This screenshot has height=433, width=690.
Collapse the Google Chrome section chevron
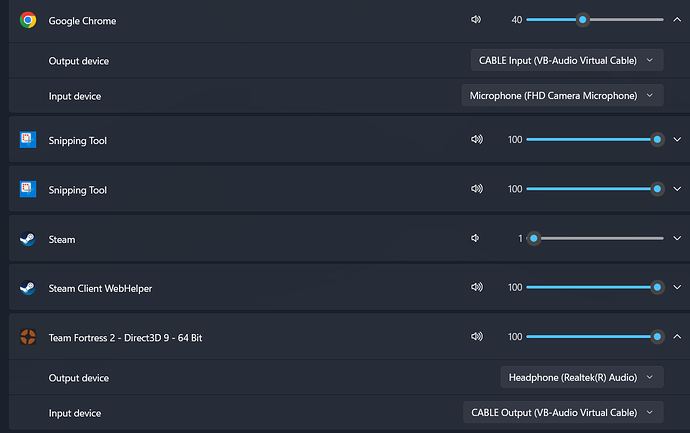[x=677, y=20]
